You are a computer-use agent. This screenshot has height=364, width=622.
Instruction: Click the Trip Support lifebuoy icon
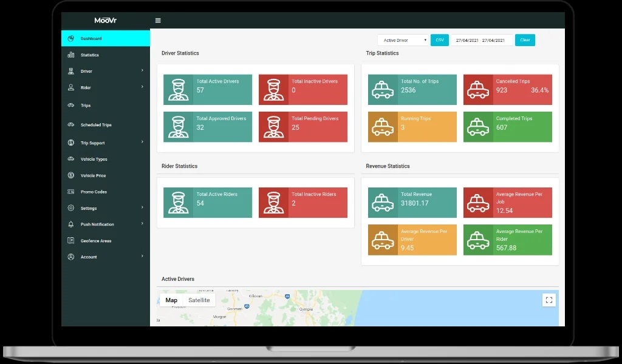coord(71,143)
